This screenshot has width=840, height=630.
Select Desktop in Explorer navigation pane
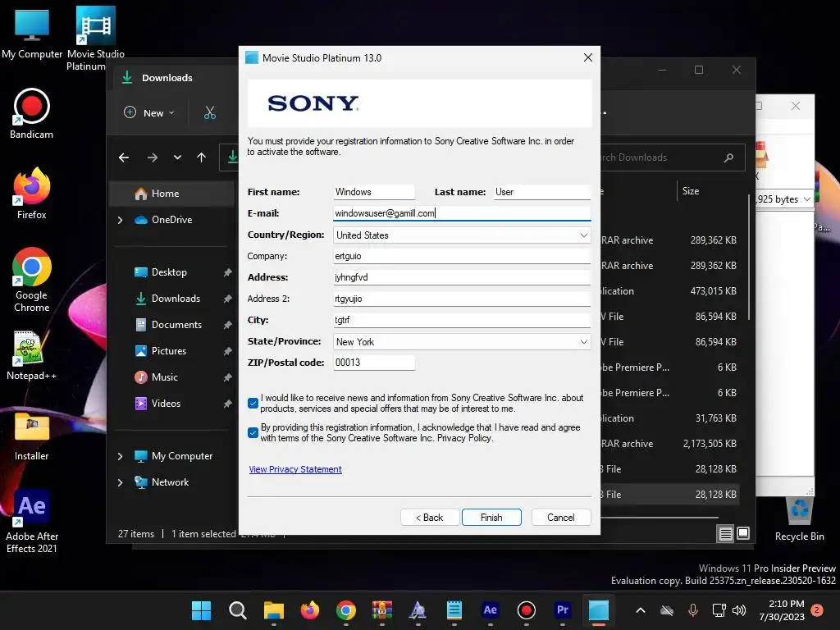(171, 272)
